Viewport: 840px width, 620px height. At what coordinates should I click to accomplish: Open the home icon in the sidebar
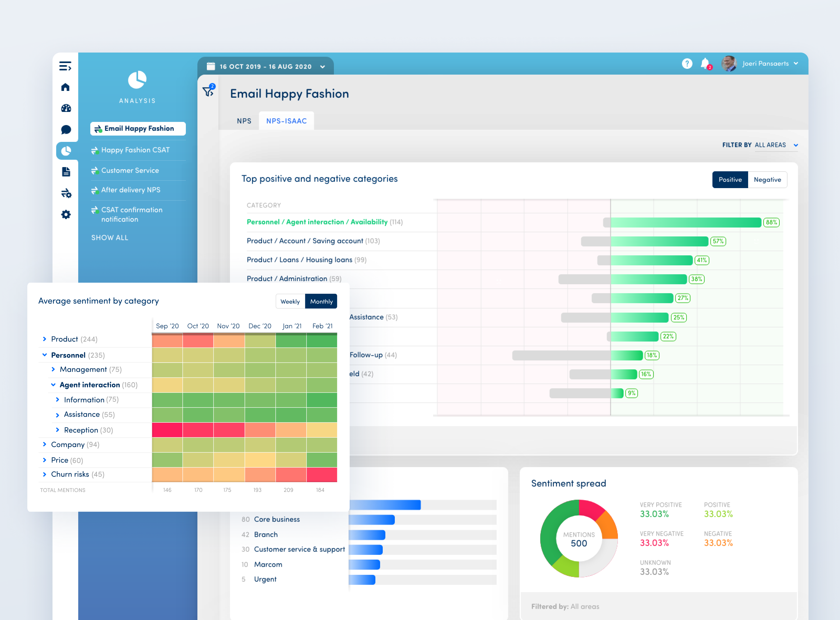(x=66, y=87)
